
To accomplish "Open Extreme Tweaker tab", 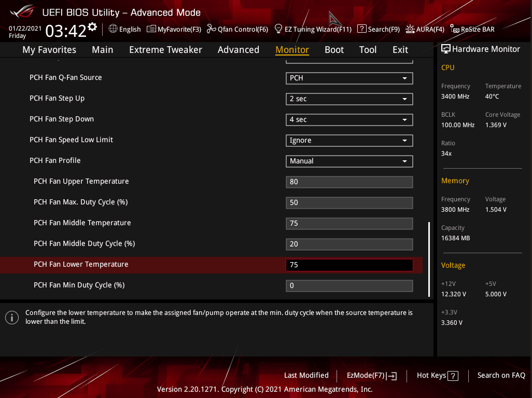I will click(165, 50).
